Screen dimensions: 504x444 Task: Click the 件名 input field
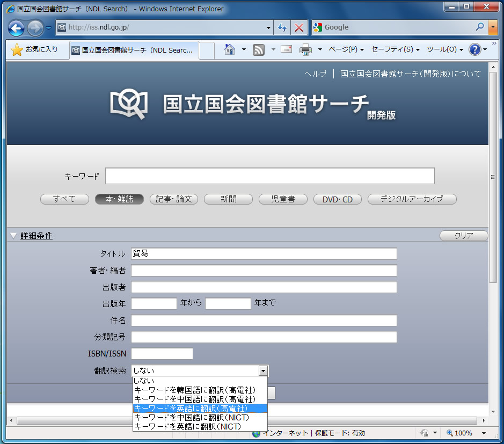pyautogui.click(x=264, y=320)
